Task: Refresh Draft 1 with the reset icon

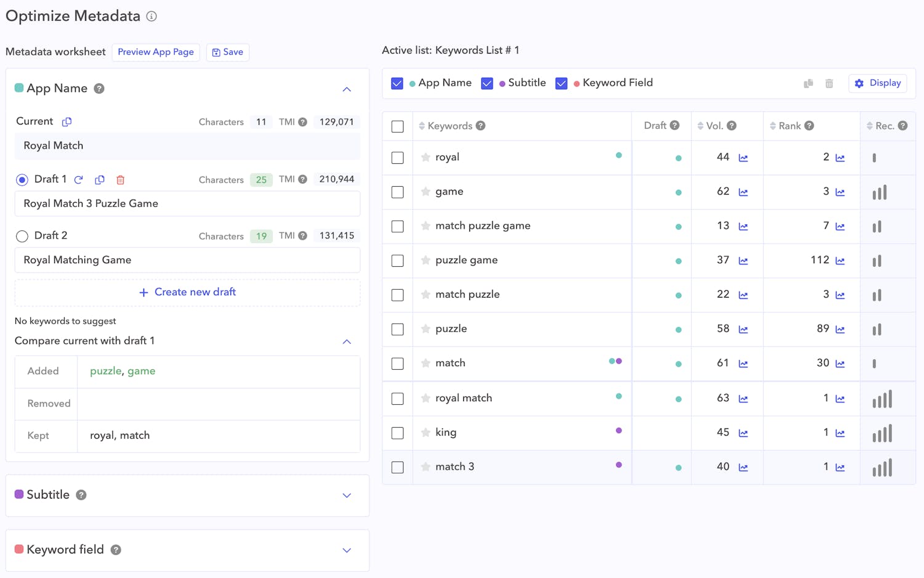Action: pyautogui.click(x=79, y=179)
